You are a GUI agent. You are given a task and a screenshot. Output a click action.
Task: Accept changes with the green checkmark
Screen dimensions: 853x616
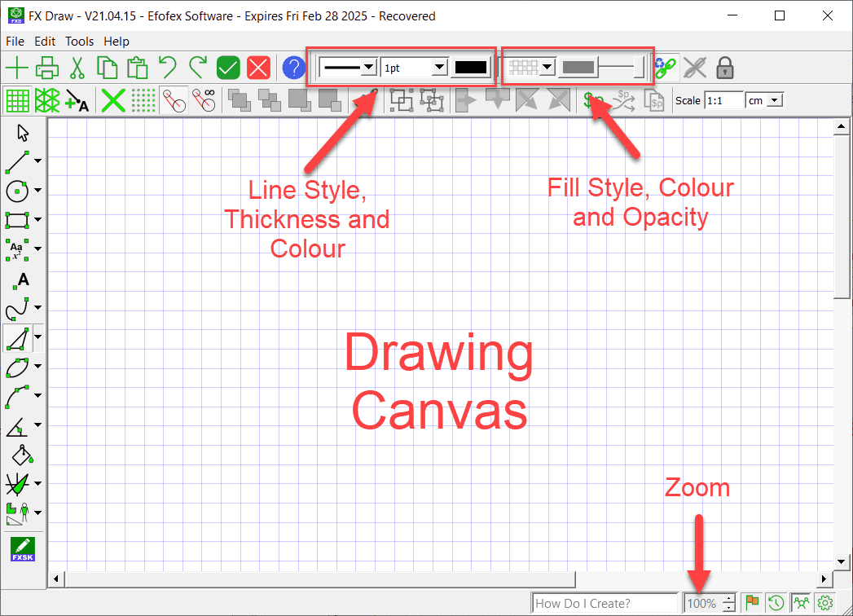coord(228,68)
